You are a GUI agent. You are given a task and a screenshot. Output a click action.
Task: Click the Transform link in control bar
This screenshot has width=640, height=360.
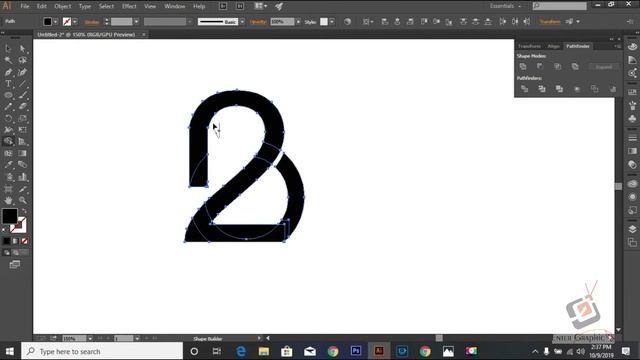point(549,22)
